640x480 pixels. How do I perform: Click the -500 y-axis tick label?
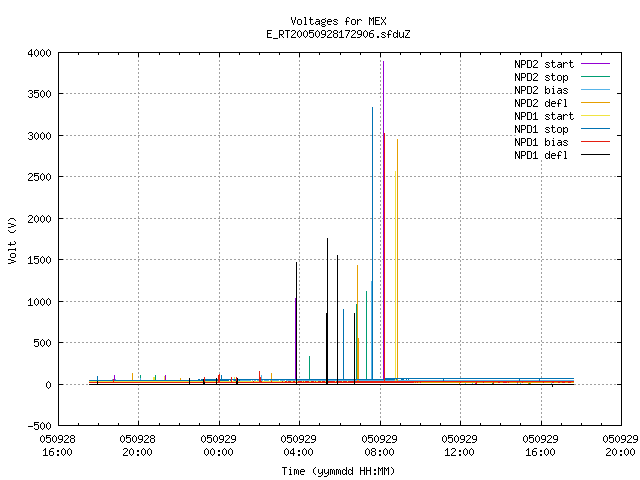click(40, 426)
